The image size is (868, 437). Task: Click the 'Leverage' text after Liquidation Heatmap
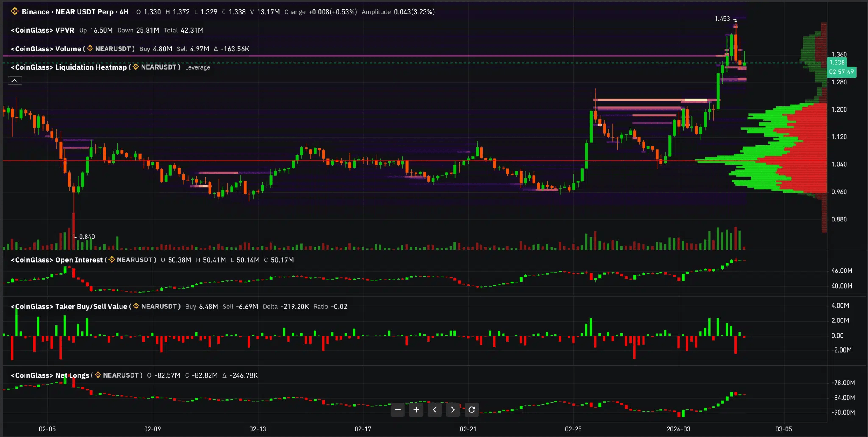[x=198, y=67]
